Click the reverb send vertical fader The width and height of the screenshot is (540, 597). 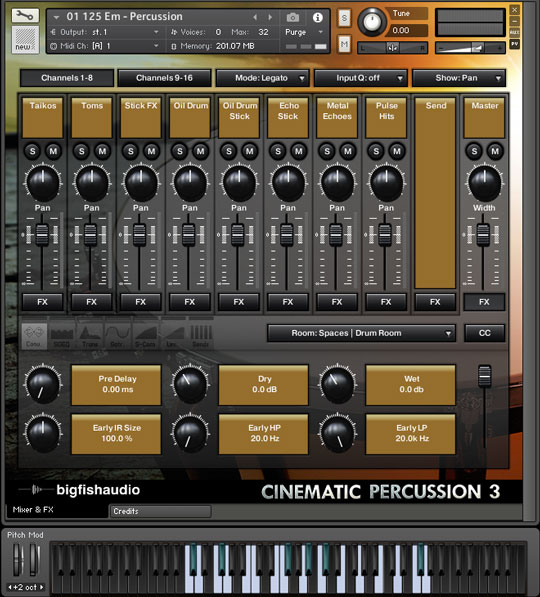[x=484, y=376]
